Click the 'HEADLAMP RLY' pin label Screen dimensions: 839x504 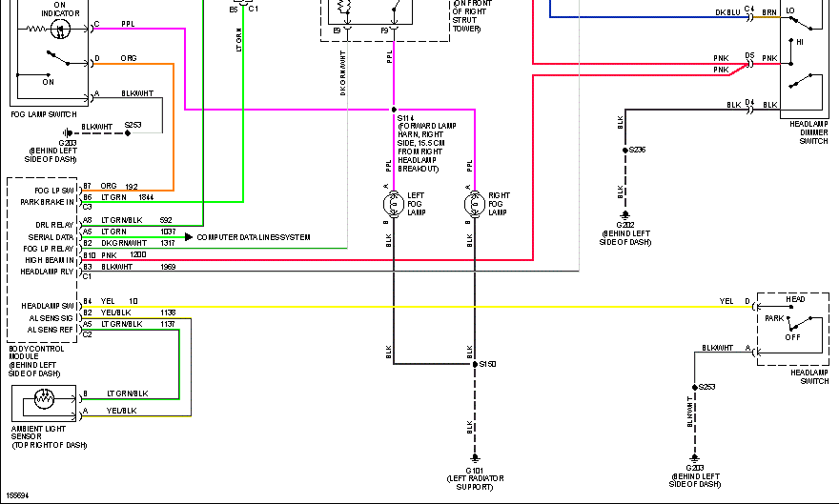click(x=47, y=272)
